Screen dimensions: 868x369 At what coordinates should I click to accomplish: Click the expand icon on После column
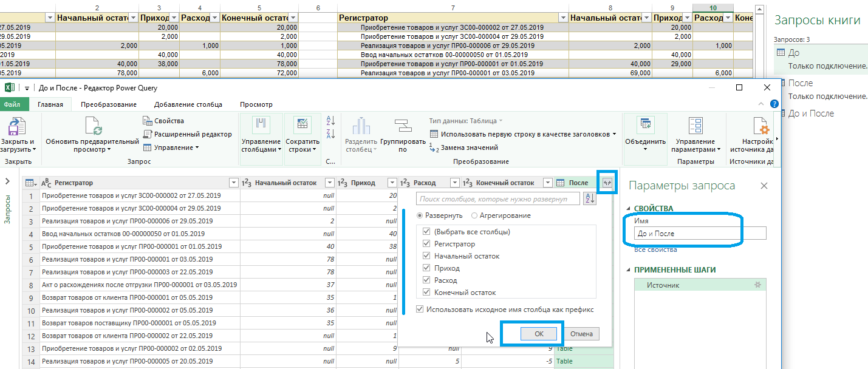click(606, 183)
